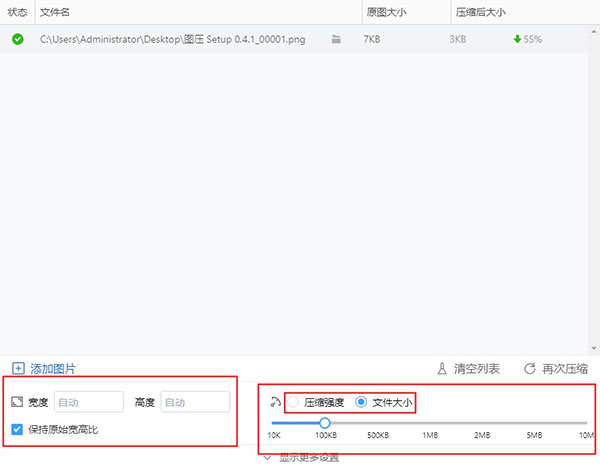Click the 高度 input field
Viewport: 600px width, 470px height.
pos(195,402)
